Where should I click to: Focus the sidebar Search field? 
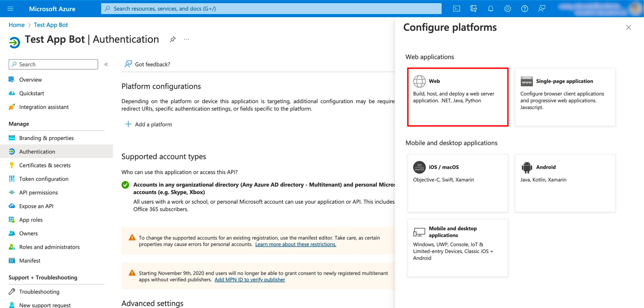[x=53, y=64]
